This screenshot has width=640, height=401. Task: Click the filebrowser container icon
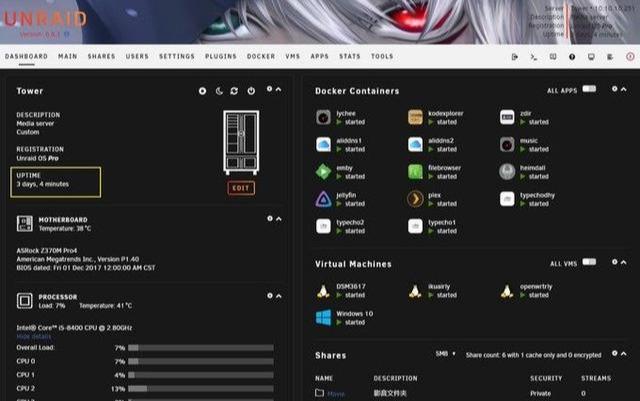pyautogui.click(x=415, y=172)
